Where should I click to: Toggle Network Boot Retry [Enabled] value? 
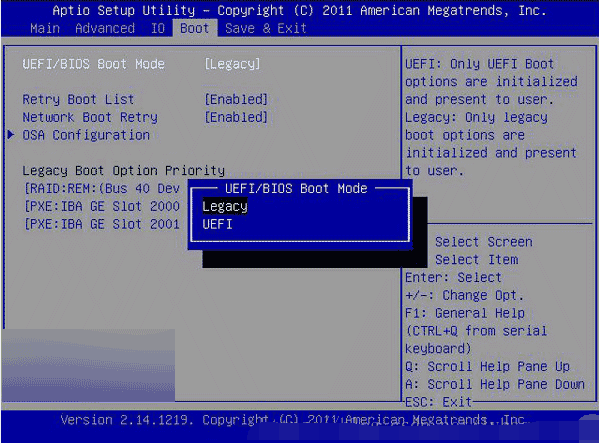(236, 117)
